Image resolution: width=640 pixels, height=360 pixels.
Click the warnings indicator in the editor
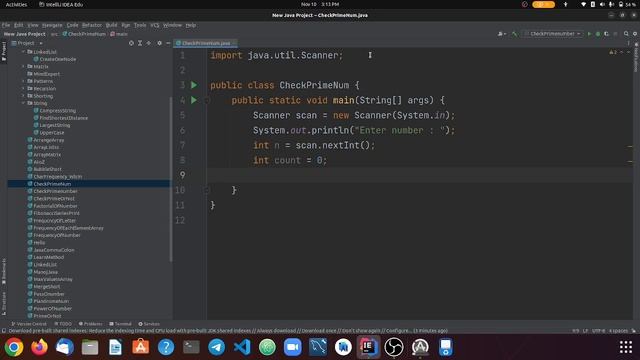[x=613, y=52]
